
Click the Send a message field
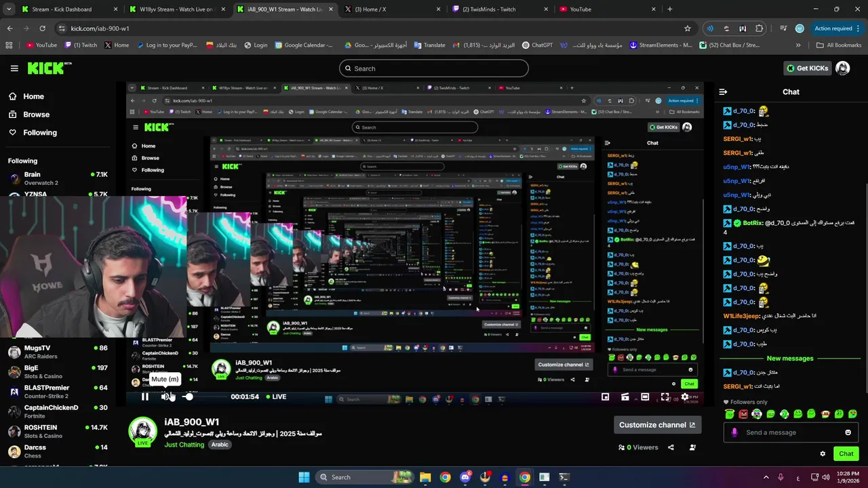pyautogui.click(x=790, y=432)
